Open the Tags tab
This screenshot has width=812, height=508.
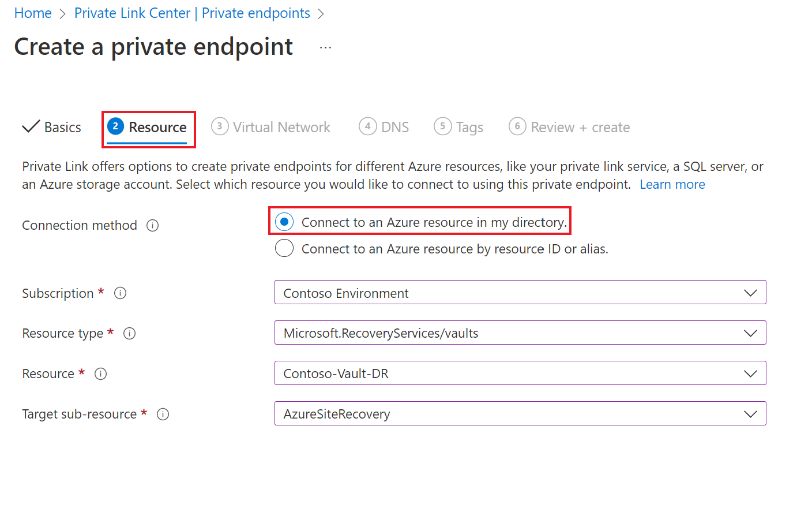(x=469, y=127)
